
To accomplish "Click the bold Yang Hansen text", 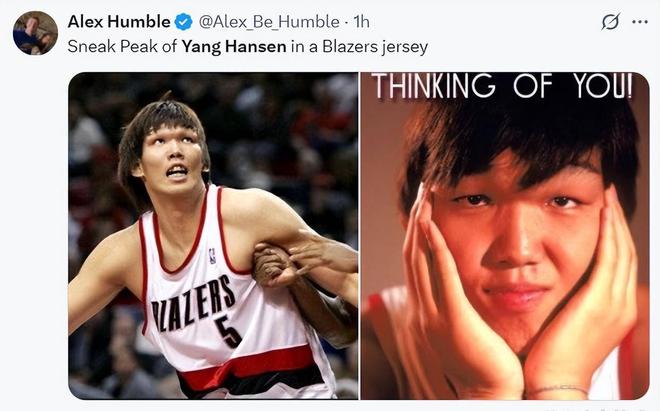I will click(234, 46).
